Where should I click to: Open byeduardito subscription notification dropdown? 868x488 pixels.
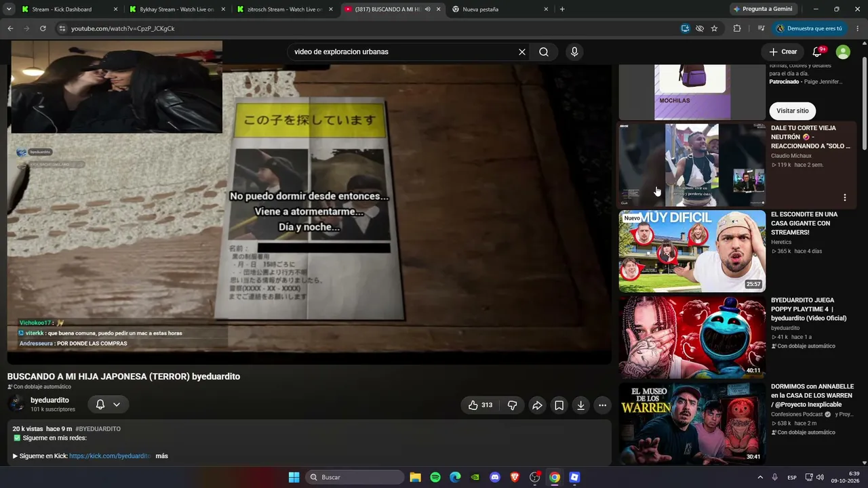[x=108, y=405]
